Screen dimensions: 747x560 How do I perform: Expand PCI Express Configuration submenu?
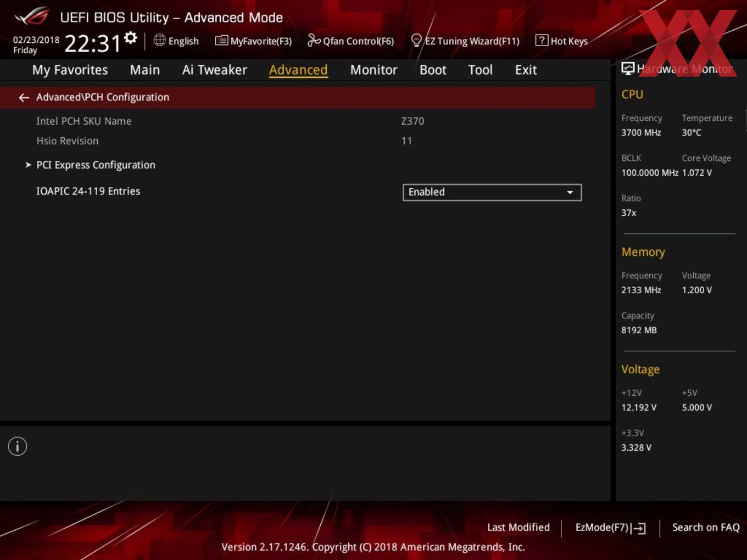(x=96, y=165)
